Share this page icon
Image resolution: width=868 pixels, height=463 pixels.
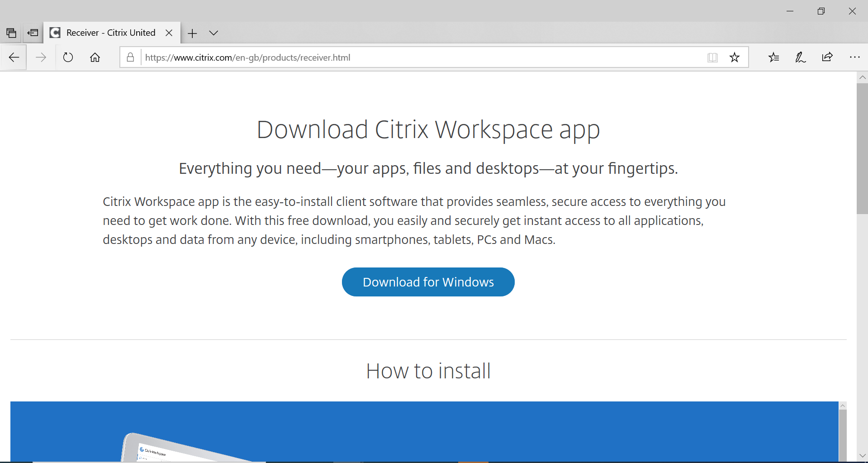[827, 57]
